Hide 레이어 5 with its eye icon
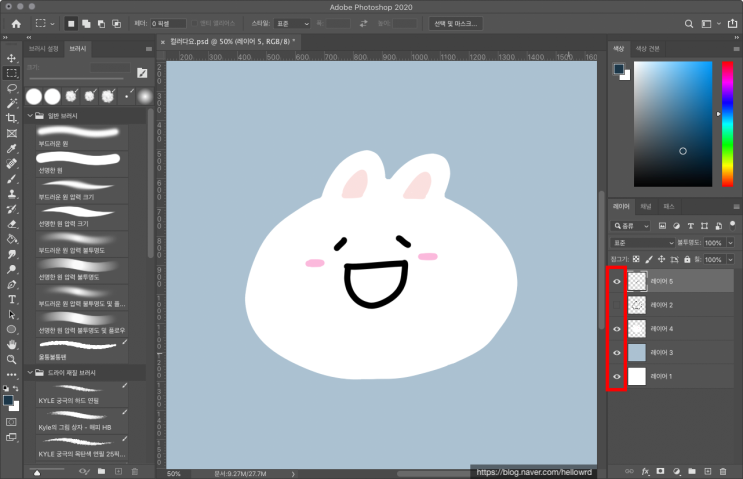Image resolution: width=743 pixels, height=479 pixels. (616, 281)
